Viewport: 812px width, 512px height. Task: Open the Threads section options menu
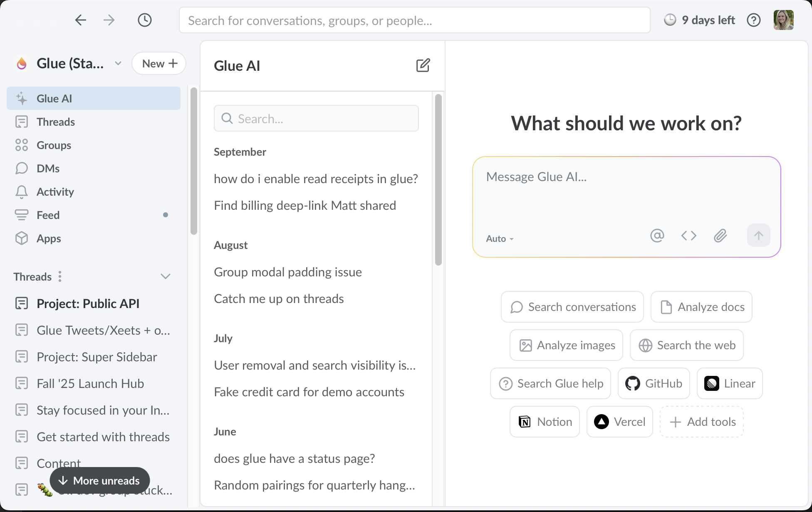[x=60, y=276]
